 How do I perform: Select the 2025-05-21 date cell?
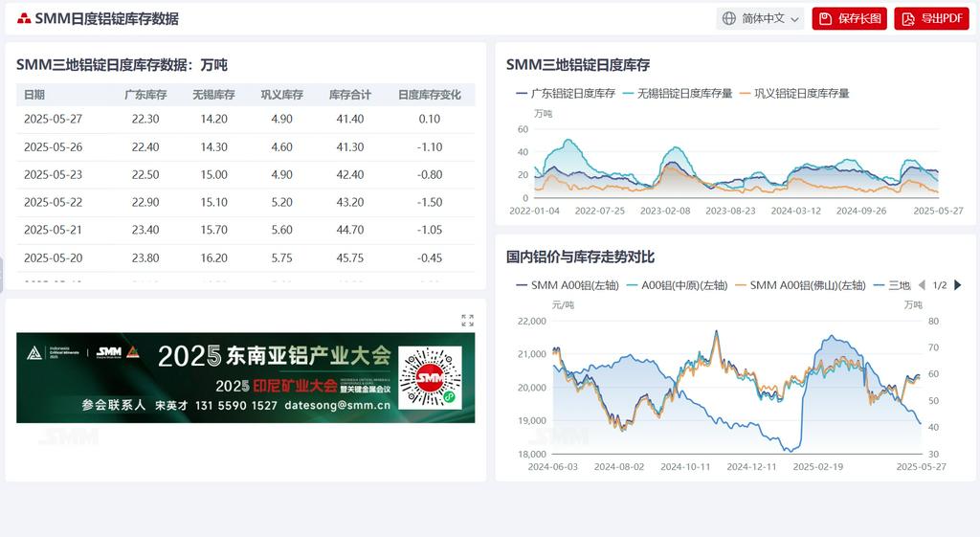coord(54,230)
